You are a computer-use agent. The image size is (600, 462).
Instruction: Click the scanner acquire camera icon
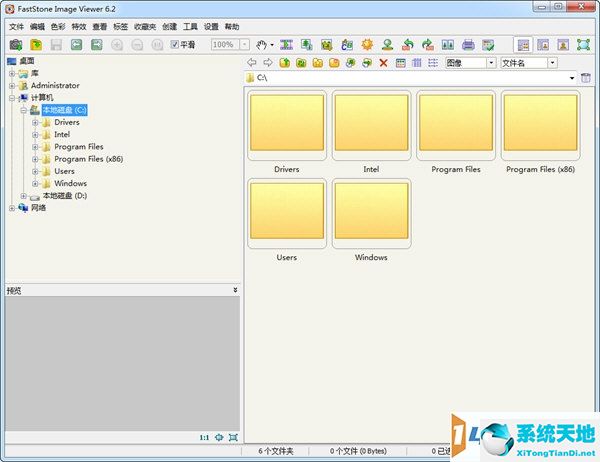tap(16, 45)
